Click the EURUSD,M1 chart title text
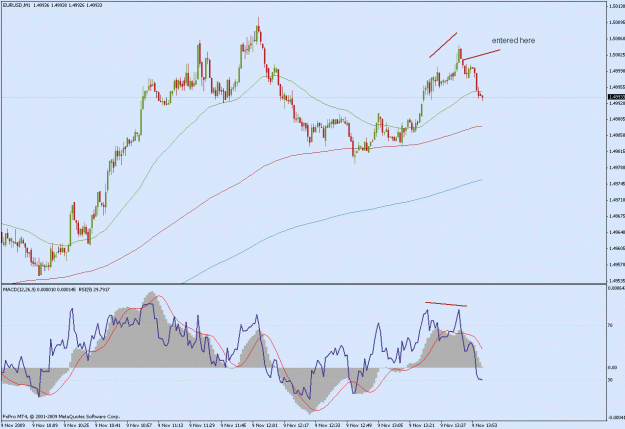This screenshot has width=625, height=429. pyautogui.click(x=52, y=5)
